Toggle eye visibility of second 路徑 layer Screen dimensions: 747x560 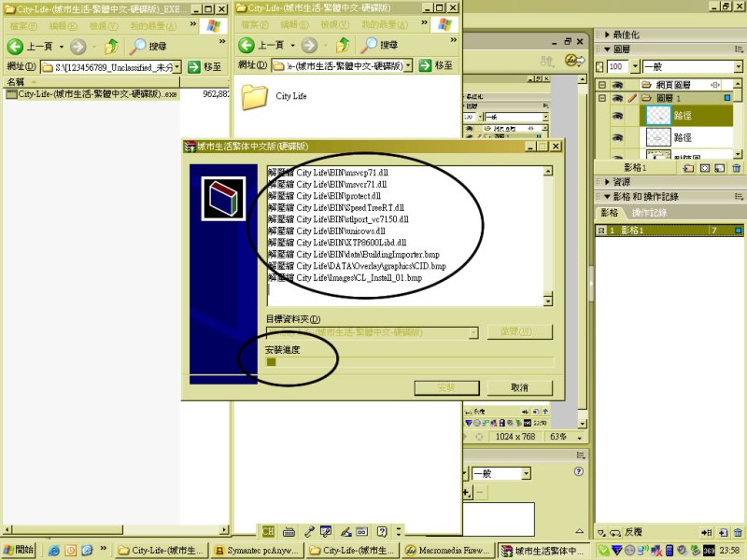click(x=617, y=137)
